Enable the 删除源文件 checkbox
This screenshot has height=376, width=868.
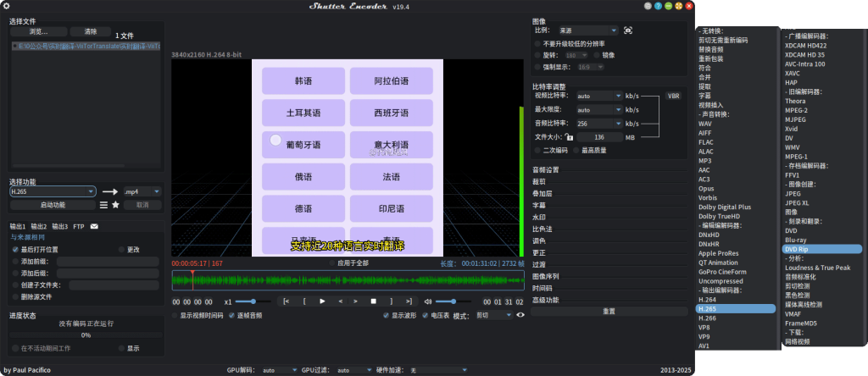tap(15, 297)
